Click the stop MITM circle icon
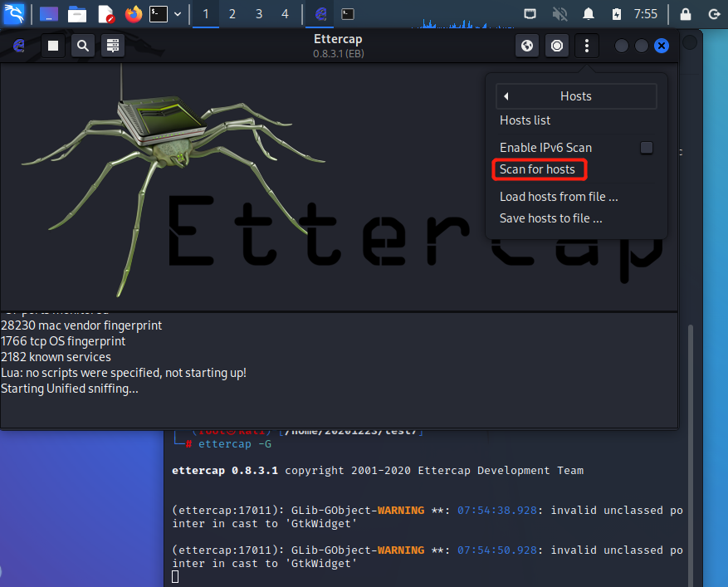 click(557, 46)
